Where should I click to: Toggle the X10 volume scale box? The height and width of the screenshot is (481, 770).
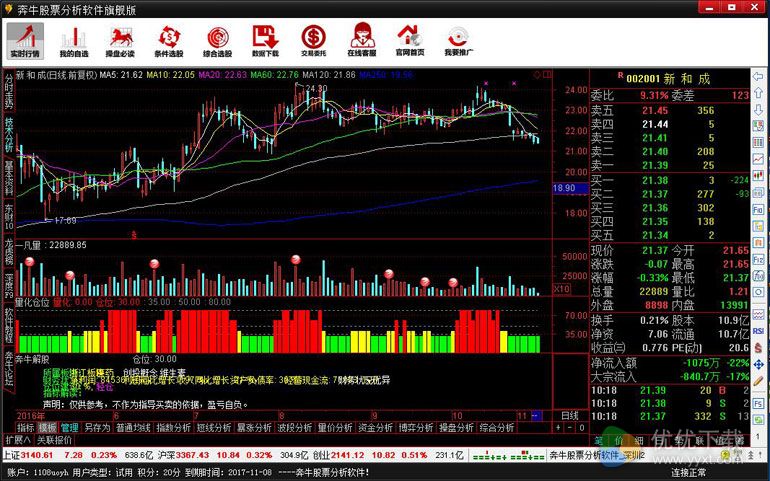pyautogui.click(x=561, y=289)
